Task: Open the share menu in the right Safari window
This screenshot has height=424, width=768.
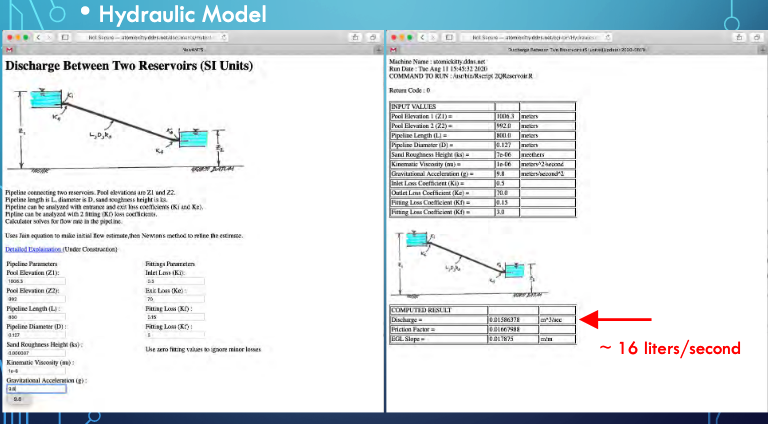Action: 740,37
